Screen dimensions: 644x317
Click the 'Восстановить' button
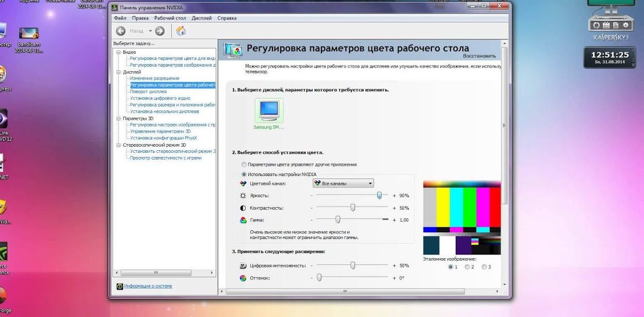(x=480, y=55)
